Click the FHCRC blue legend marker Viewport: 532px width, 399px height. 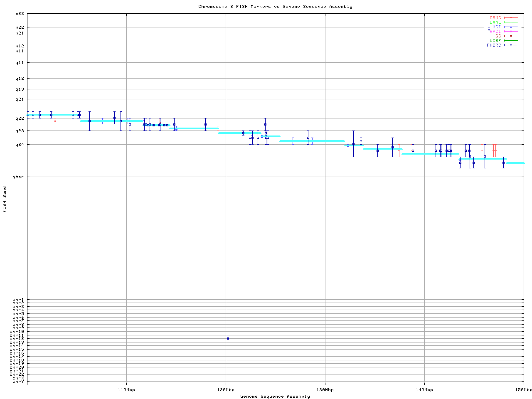(511, 45)
